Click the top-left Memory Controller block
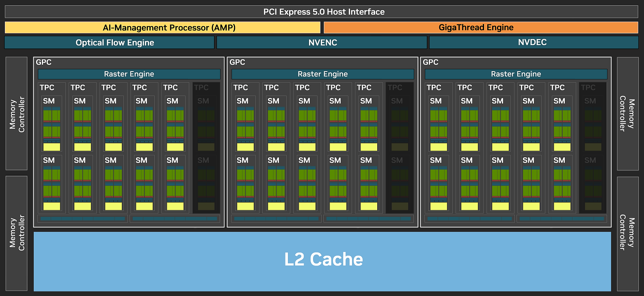The image size is (644, 296). click(17, 113)
